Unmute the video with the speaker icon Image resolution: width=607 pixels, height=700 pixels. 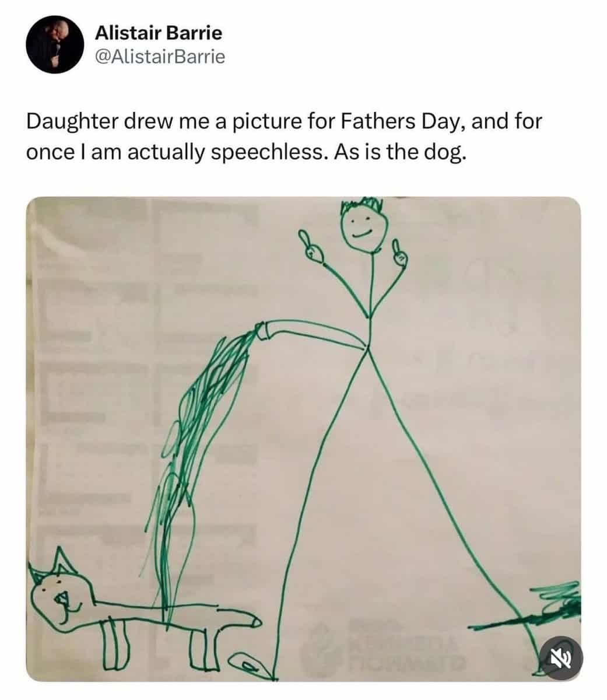tap(561, 657)
